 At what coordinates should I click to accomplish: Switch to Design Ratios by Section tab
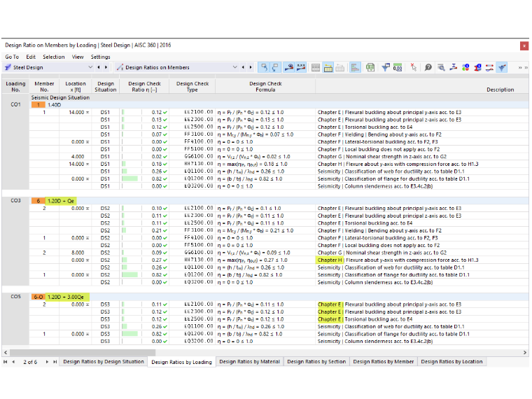point(316,362)
